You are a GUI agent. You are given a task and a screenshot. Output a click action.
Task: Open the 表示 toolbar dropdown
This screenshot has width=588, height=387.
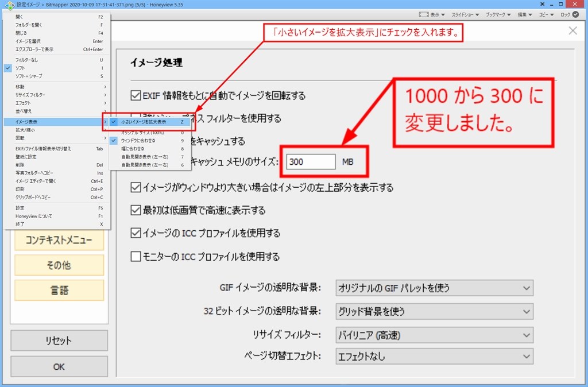coord(437,14)
